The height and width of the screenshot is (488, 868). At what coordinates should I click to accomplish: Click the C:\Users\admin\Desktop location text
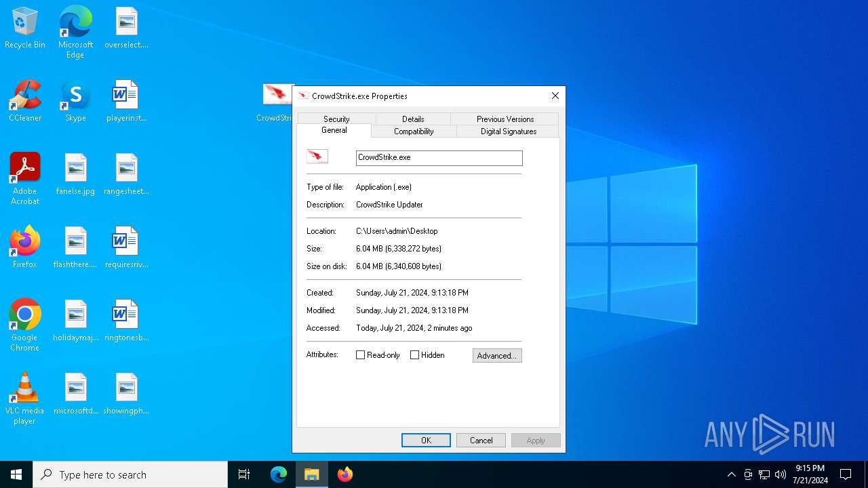(x=397, y=231)
